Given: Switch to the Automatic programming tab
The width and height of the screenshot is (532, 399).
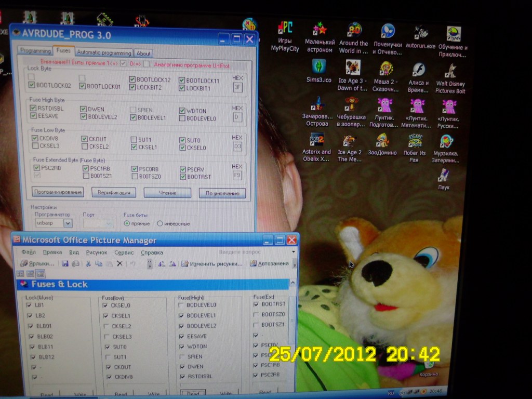Looking at the screenshot, I should click(x=104, y=52).
